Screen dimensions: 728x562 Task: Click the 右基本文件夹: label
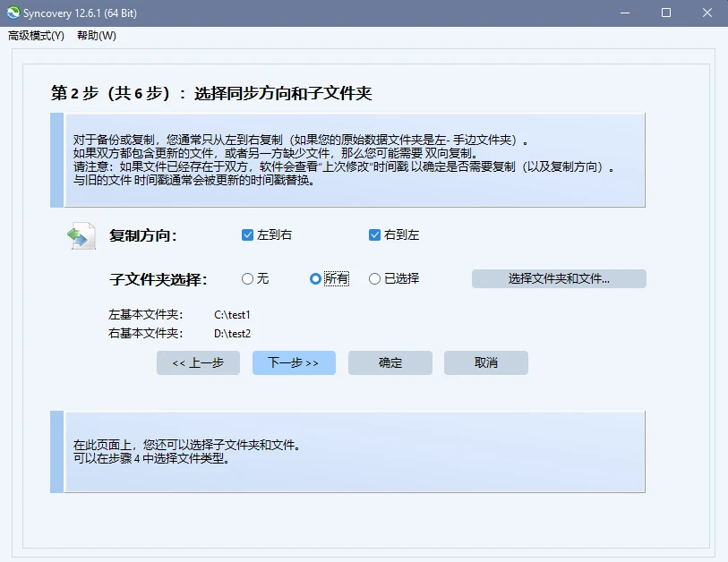[146, 333]
